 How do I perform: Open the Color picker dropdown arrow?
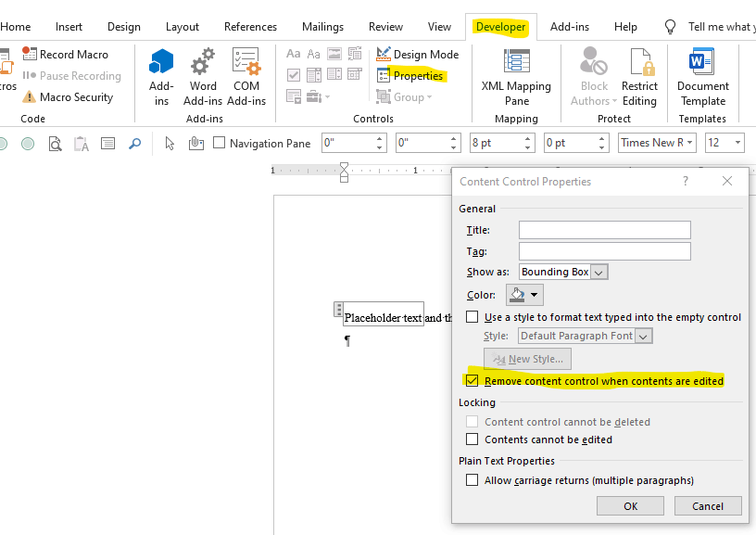click(534, 295)
